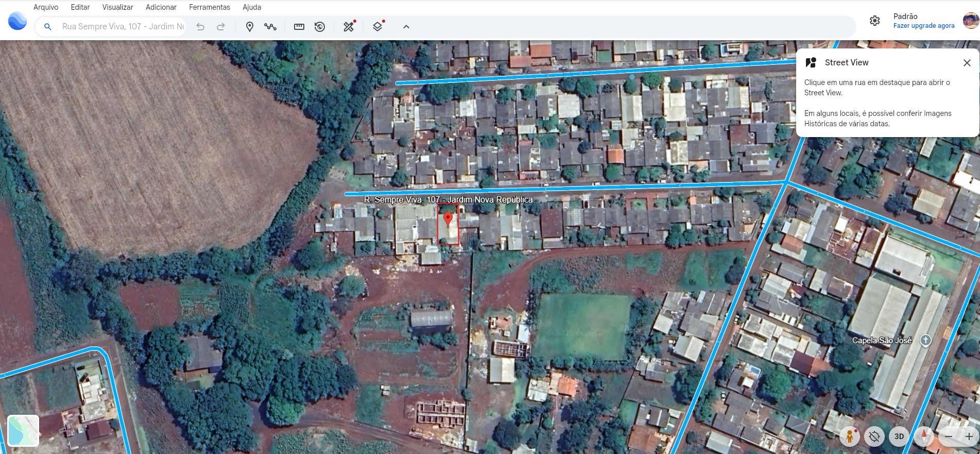Click the satellite tools icon with red dot
The image size is (980, 454).
pos(349,26)
